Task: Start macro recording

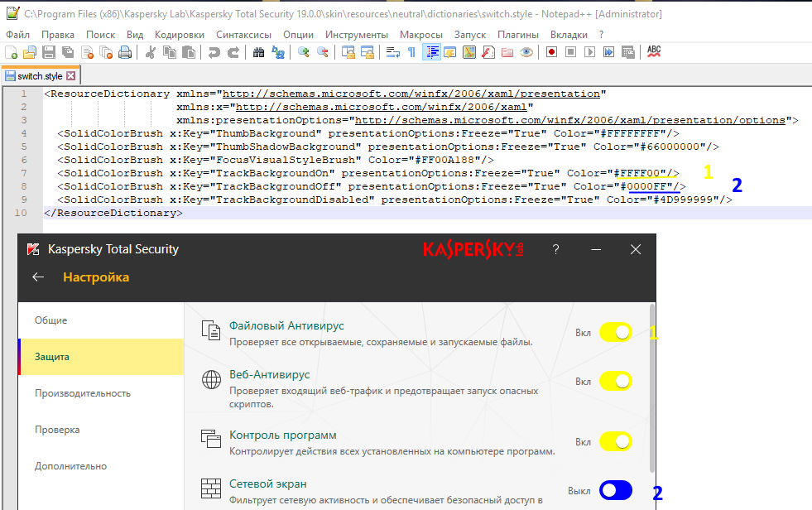Action: (551, 52)
